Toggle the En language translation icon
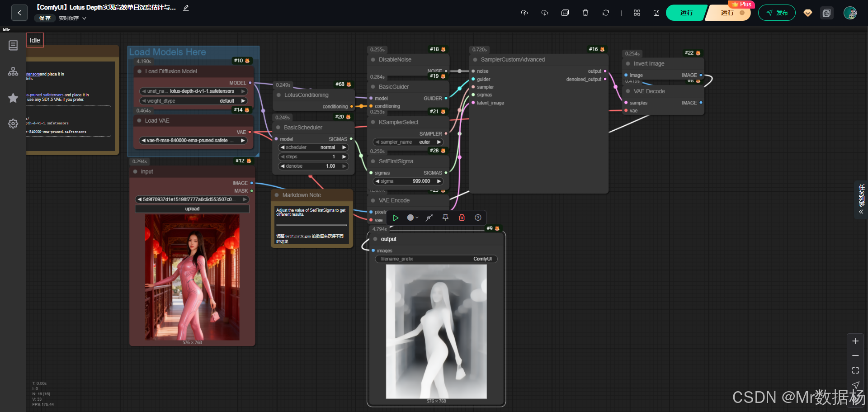This screenshot has height=412, width=868. [x=565, y=13]
